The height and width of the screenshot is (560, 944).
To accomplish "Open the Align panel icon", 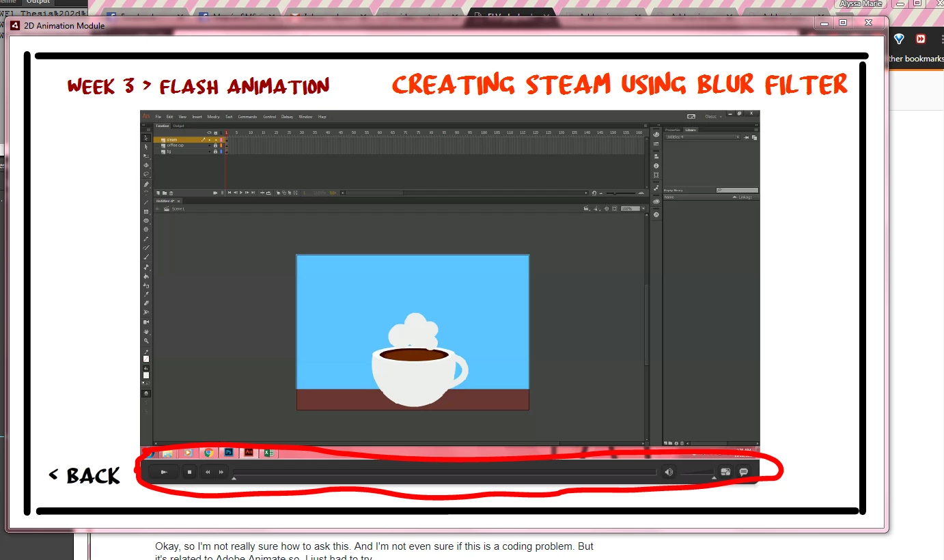I will coord(656,156).
